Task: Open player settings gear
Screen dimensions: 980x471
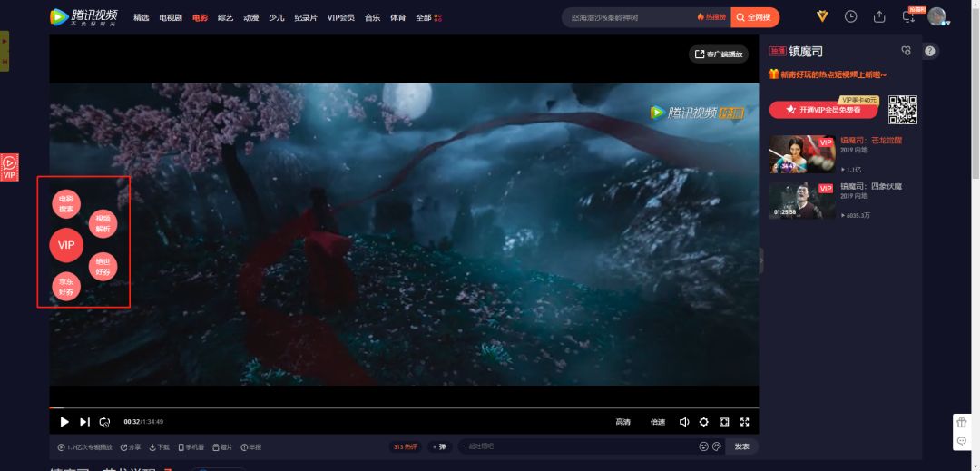Action: tap(704, 422)
